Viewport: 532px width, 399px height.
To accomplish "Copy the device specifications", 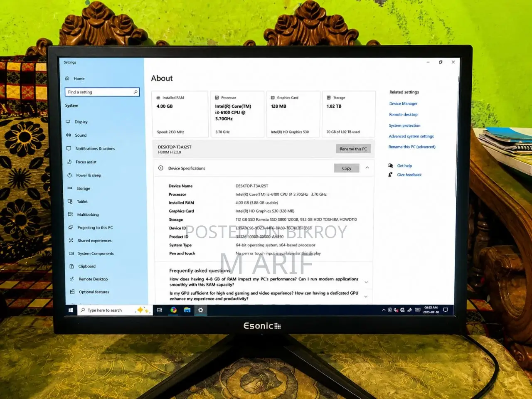I will (x=347, y=168).
